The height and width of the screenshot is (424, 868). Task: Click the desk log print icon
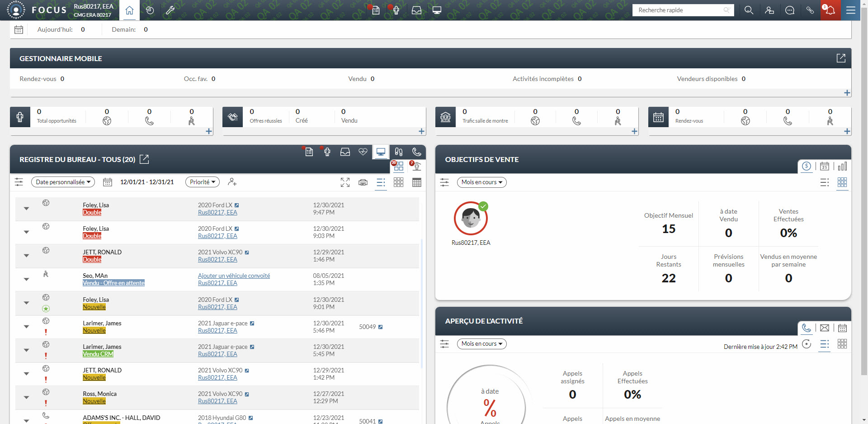(x=363, y=182)
